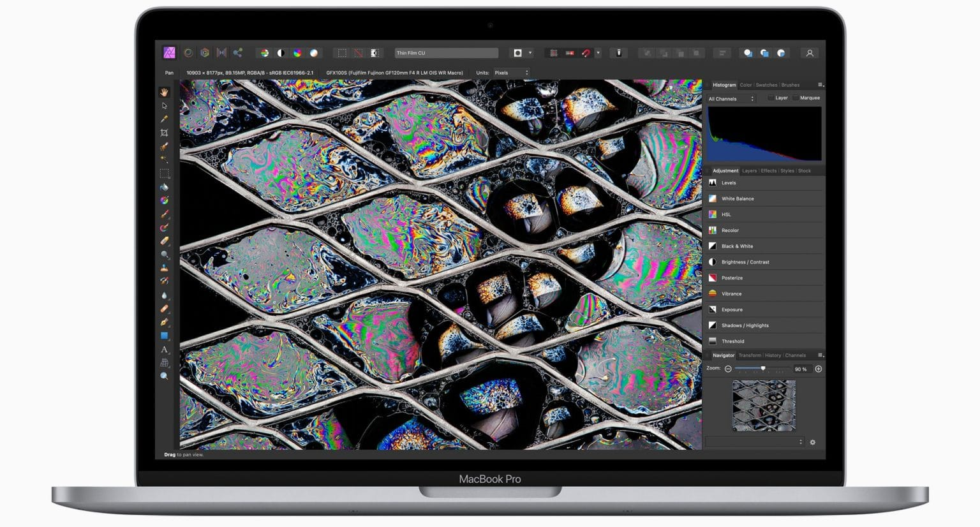980x527 pixels.
Task: Switch to the Layers tab
Action: coord(749,171)
